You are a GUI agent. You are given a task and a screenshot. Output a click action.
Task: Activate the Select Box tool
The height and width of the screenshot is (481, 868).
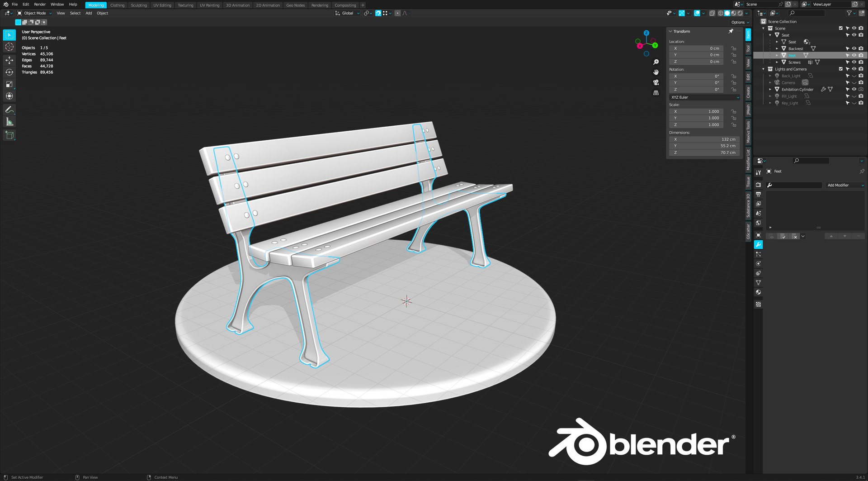[x=9, y=35]
